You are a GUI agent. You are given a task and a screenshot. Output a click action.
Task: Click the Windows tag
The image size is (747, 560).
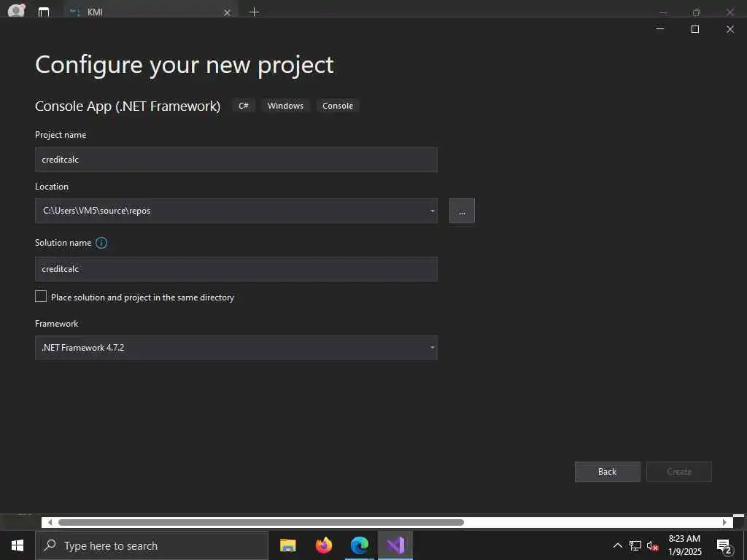tap(285, 106)
